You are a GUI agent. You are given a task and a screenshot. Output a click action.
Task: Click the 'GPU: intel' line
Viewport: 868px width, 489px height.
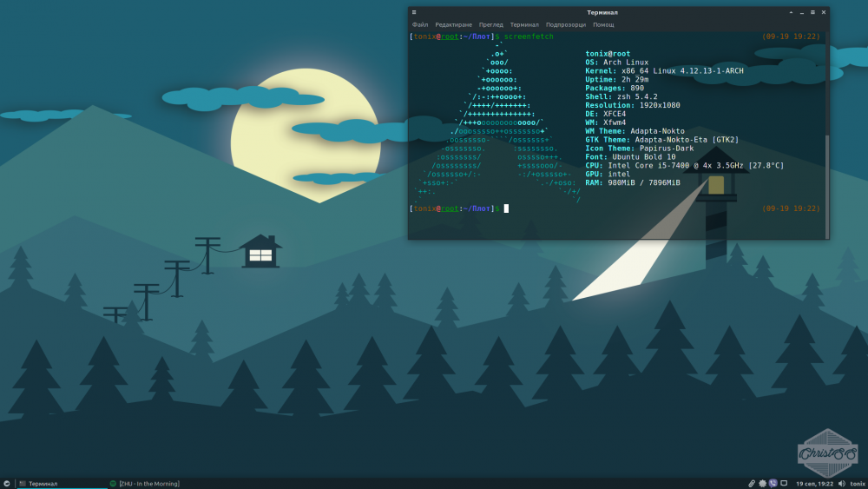[608, 174]
